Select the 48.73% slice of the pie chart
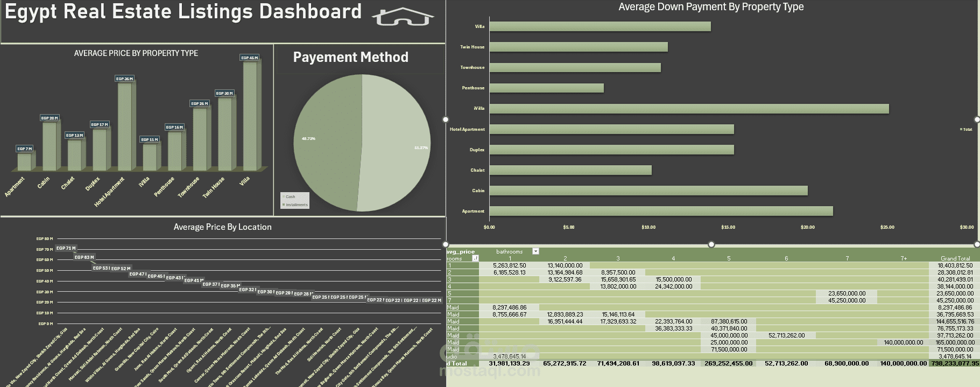The image size is (980, 387). click(327, 143)
